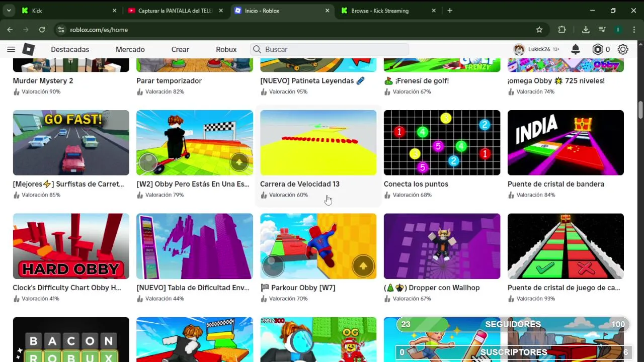Viewport: 644px width, 362px height.
Task: View site information icon in address bar
Action: tap(61, 30)
